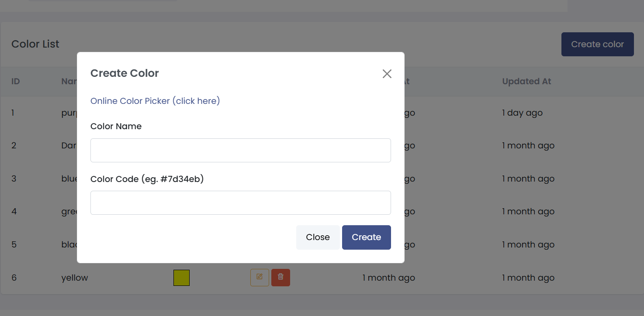This screenshot has height=316, width=644.
Task: Click the 1 day ago updated cell
Action: tap(522, 113)
